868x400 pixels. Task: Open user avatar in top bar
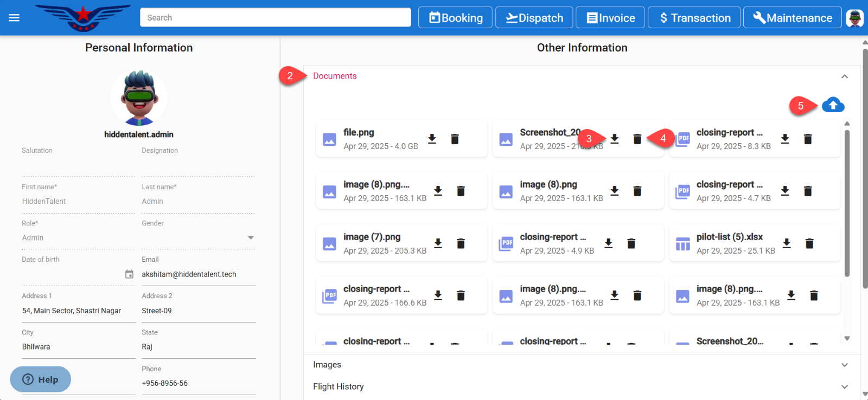[x=854, y=18]
